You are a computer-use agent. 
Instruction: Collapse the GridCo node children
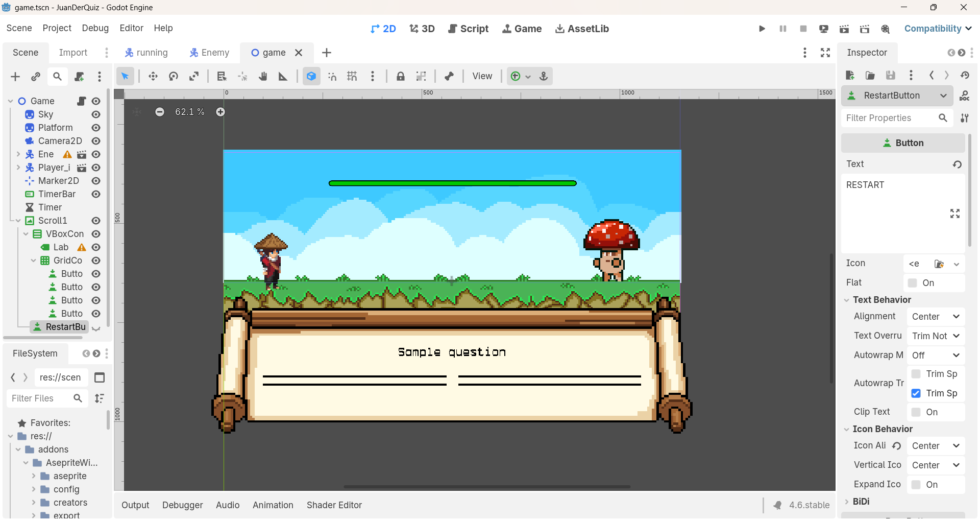(x=34, y=260)
